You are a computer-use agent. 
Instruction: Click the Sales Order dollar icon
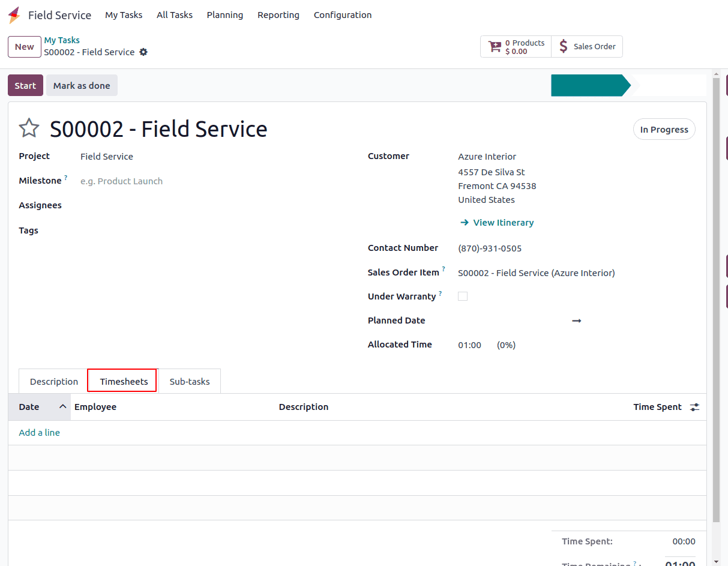pos(563,46)
